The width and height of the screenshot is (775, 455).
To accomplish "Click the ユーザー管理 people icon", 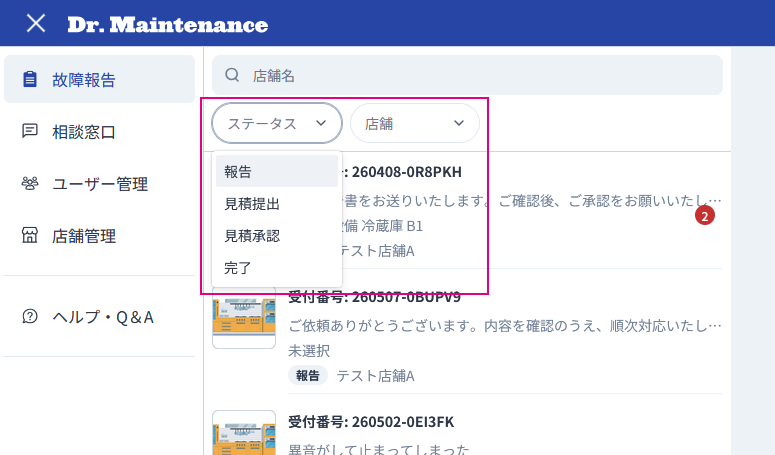I will (x=30, y=183).
